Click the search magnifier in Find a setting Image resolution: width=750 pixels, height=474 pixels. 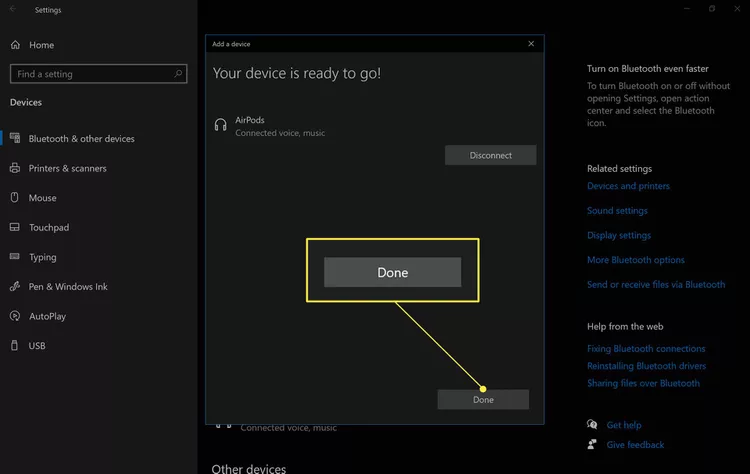(178, 74)
